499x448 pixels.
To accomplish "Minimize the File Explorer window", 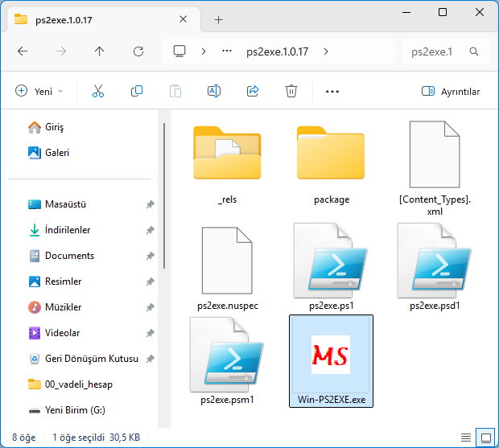I will [406, 12].
